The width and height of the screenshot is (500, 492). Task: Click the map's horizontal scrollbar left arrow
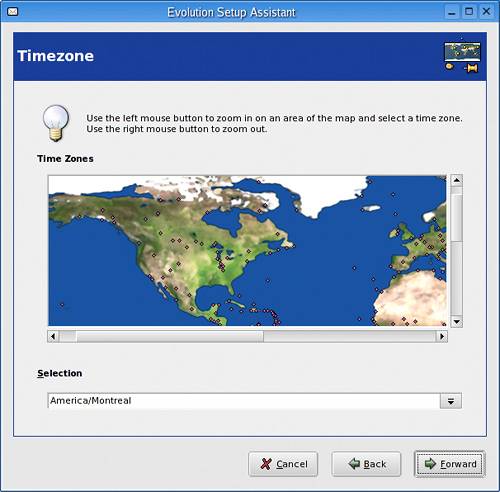pos(53,336)
